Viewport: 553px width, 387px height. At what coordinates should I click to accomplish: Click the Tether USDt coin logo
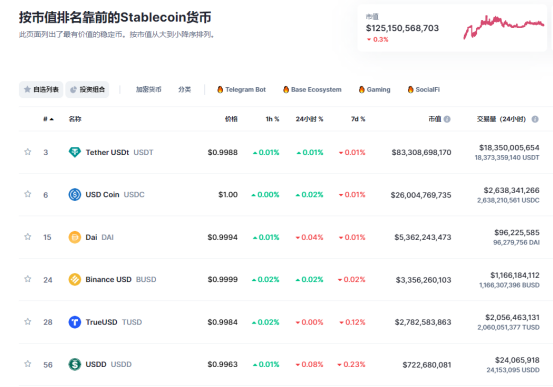(x=74, y=152)
